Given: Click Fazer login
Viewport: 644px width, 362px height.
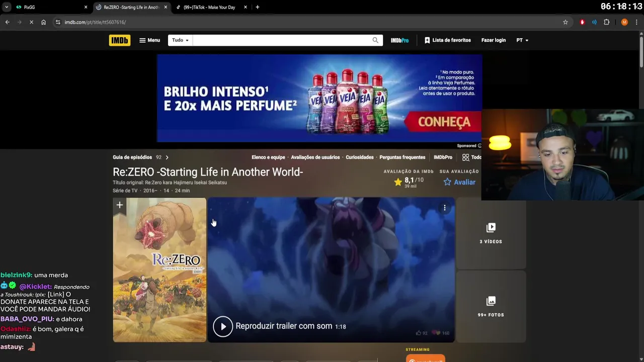Looking at the screenshot, I should [494, 40].
